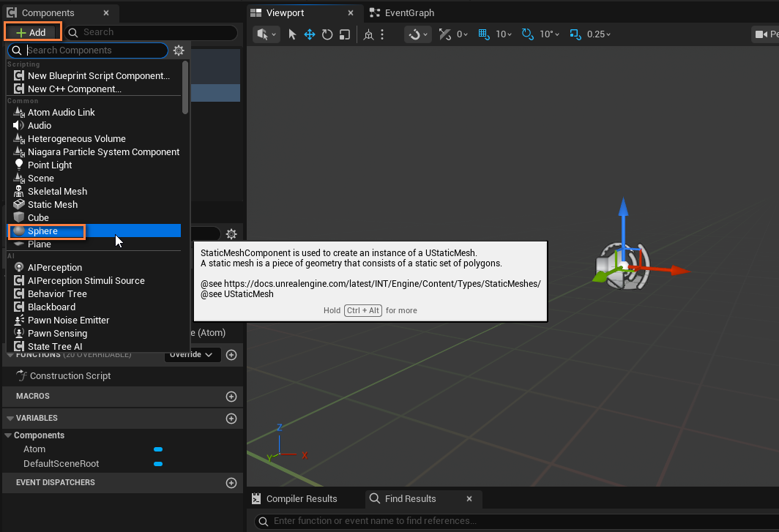Screen dimensions: 779x532
Task: Select the Audio component entry
Action: [x=94, y=126]
